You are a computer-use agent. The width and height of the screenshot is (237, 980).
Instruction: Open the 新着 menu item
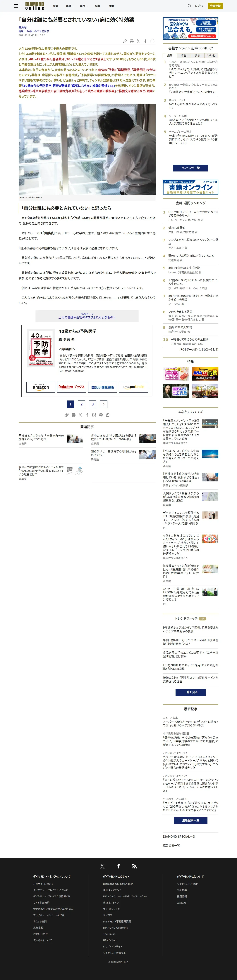coord(56,6)
